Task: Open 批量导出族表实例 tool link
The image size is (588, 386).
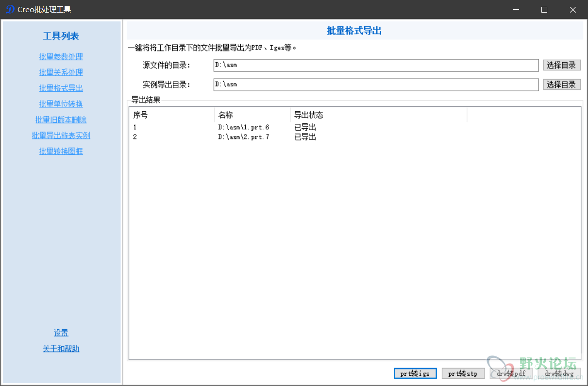Action: (x=61, y=135)
